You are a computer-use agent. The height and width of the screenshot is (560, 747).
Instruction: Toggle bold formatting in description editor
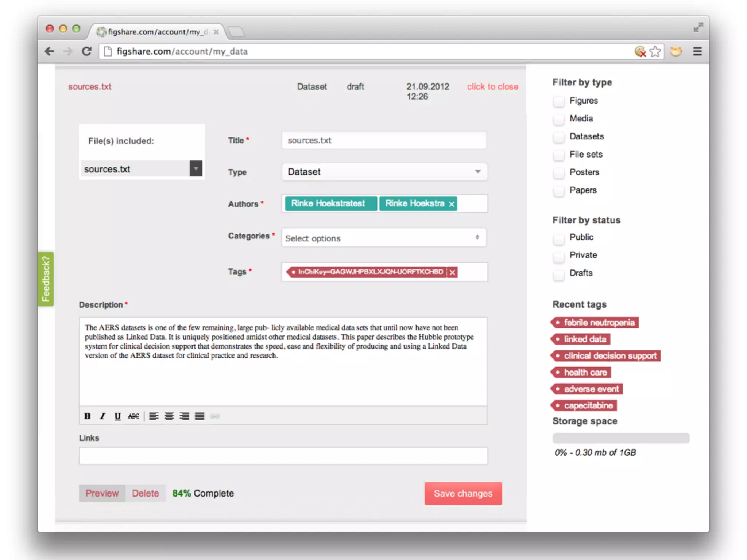pos(87,416)
